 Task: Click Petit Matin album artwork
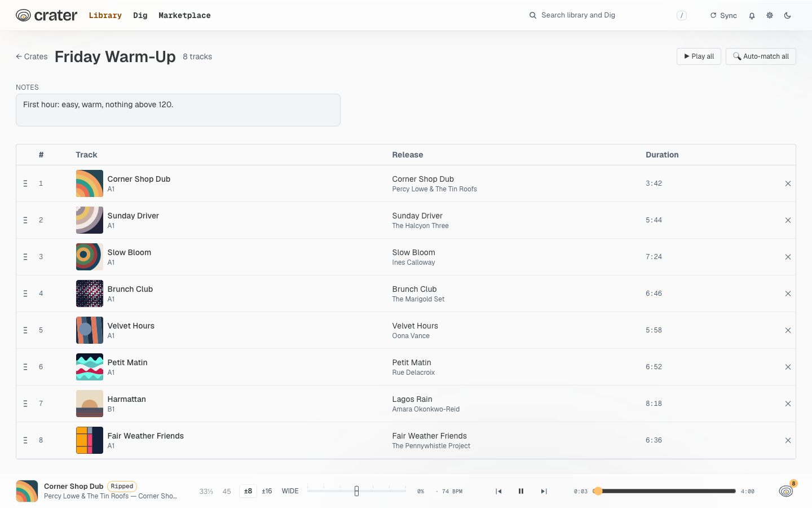(x=90, y=367)
